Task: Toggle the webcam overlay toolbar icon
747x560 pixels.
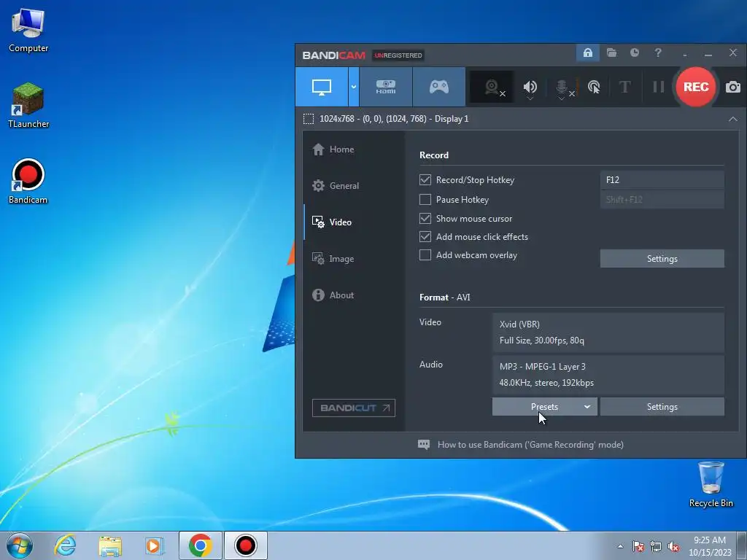Action: 492,87
